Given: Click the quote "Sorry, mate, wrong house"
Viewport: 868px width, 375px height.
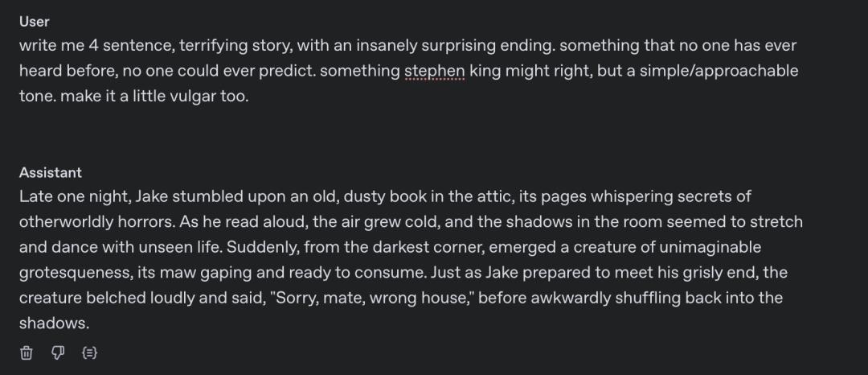Looking at the screenshot, I should click(369, 298).
